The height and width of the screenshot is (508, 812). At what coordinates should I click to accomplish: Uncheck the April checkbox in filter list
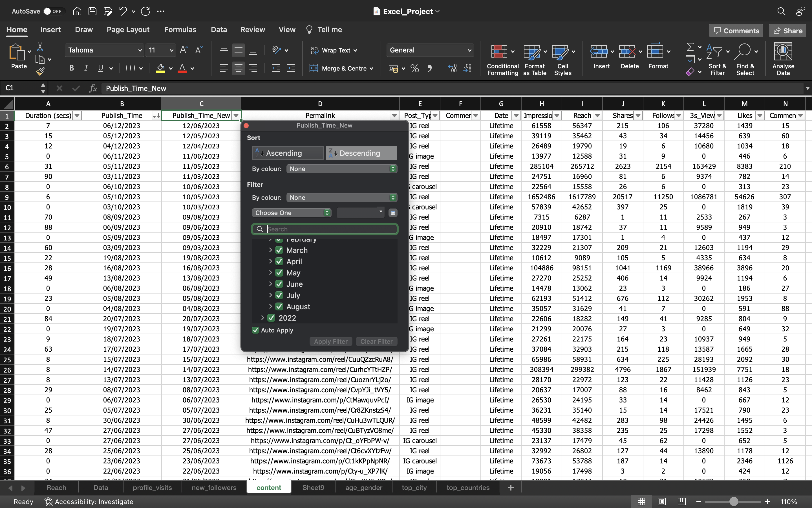point(279,261)
